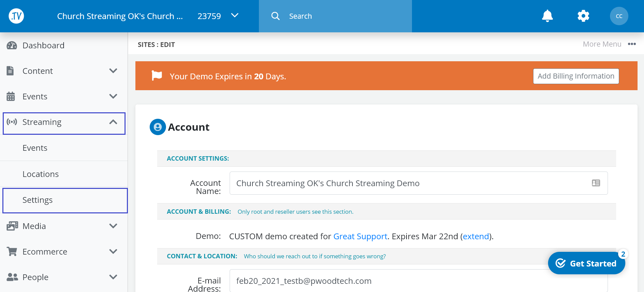Click the Get Started button
The height and width of the screenshot is (292, 644).
[x=586, y=263]
